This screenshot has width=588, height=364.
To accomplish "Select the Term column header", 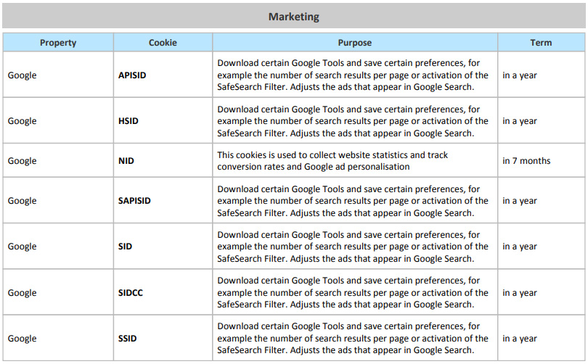I will [541, 42].
